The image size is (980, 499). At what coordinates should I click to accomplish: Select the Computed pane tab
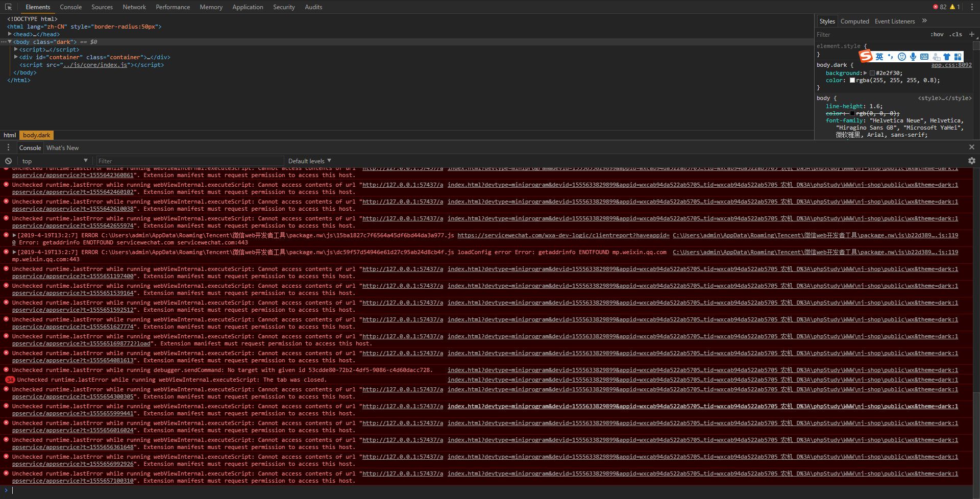click(854, 21)
